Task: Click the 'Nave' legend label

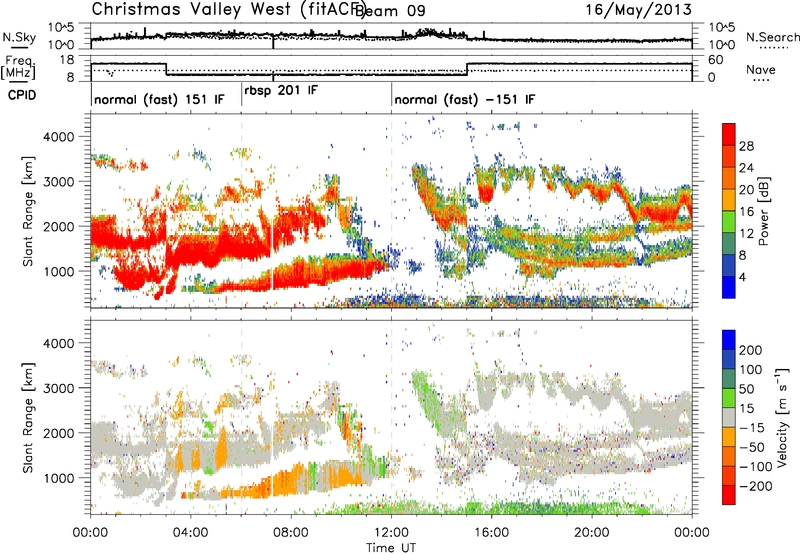Action: pos(760,69)
